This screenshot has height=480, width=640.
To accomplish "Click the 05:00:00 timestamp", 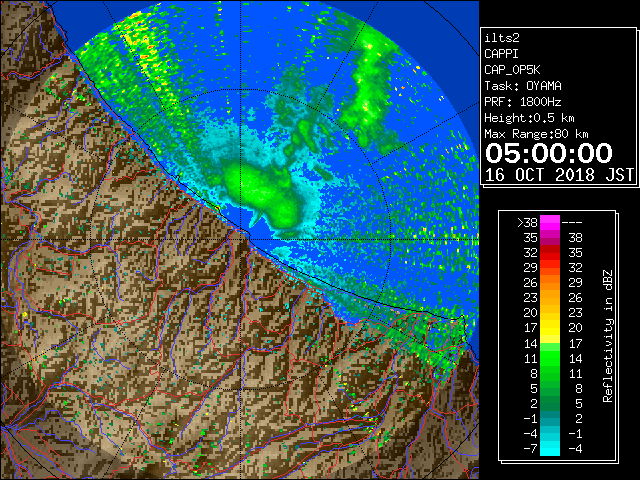I will coord(549,153).
